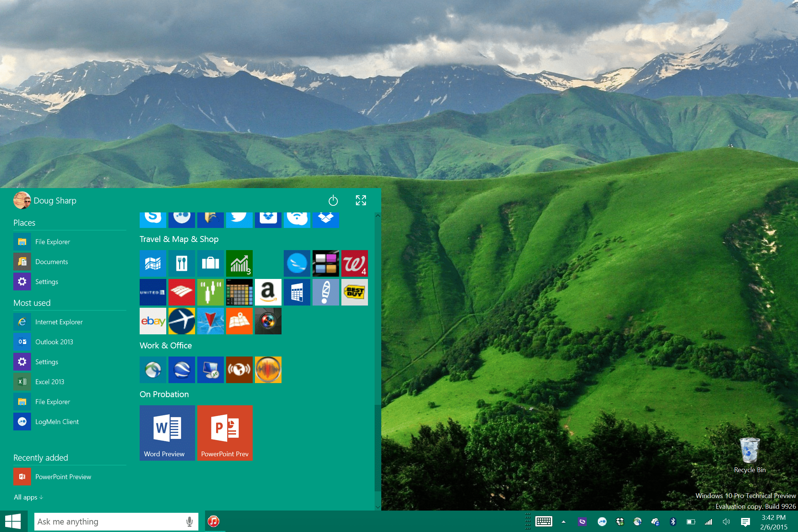Expand Start menu to full screen
798x532 pixels.
pyautogui.click(x=361, y=200)
